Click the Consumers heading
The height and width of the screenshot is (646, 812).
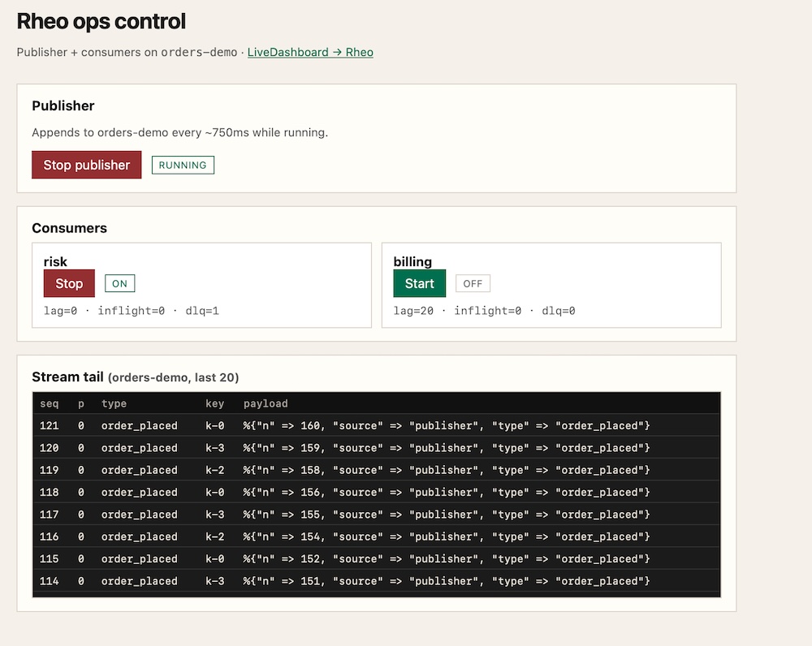click(69, 228)
